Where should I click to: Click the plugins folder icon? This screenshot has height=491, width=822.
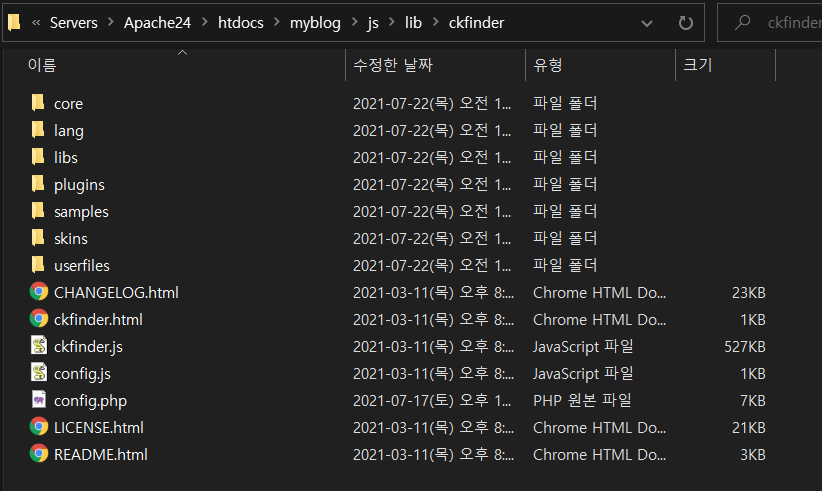(39, 184)
